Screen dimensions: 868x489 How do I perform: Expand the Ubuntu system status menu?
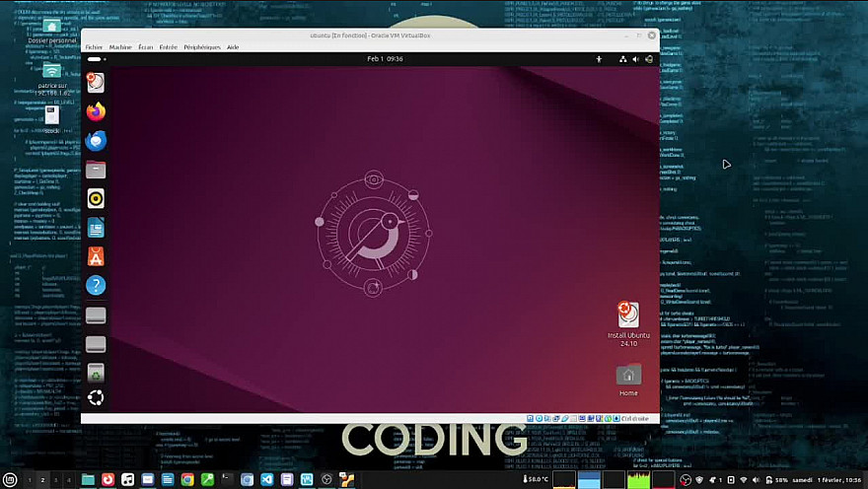click(x=636, y=59)
